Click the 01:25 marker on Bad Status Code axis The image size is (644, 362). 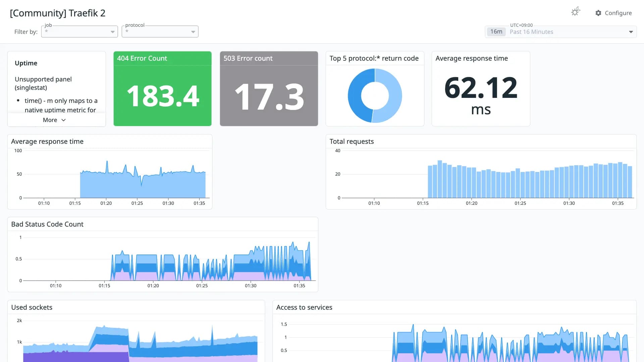202,286
